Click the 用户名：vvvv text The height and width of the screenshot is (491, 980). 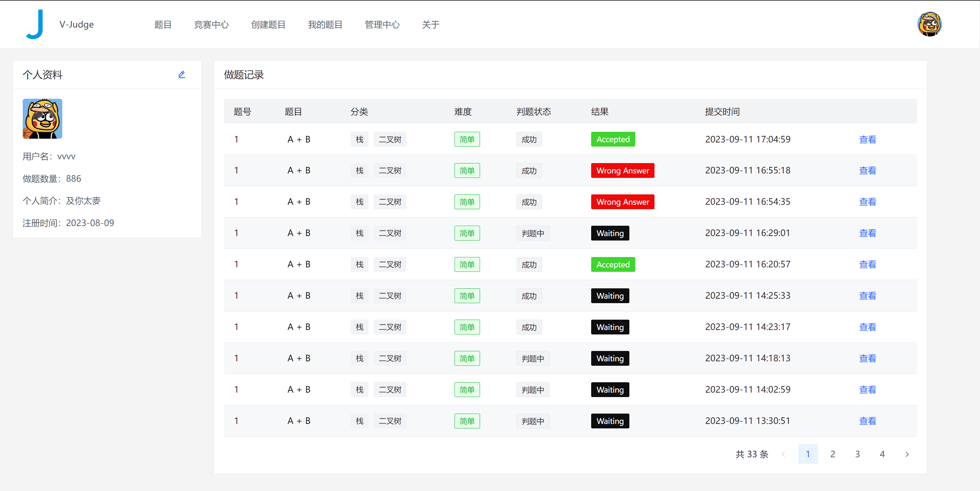[49, 156]
